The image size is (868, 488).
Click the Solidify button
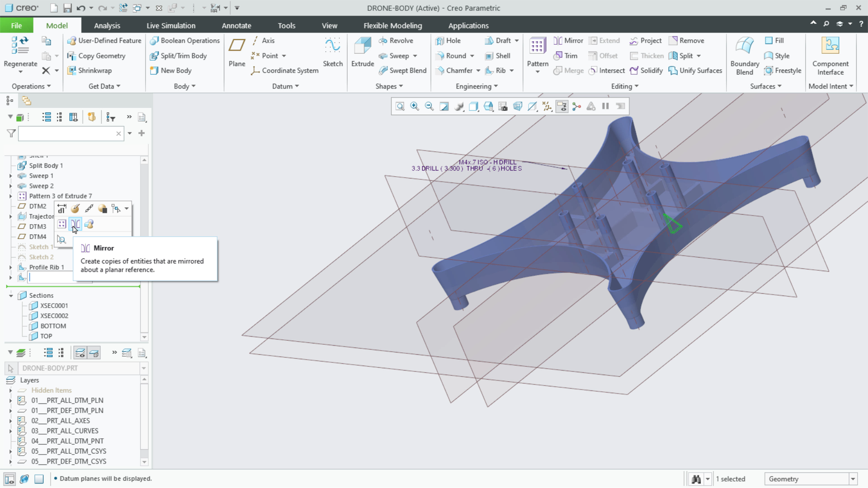[x=646, y=70]
